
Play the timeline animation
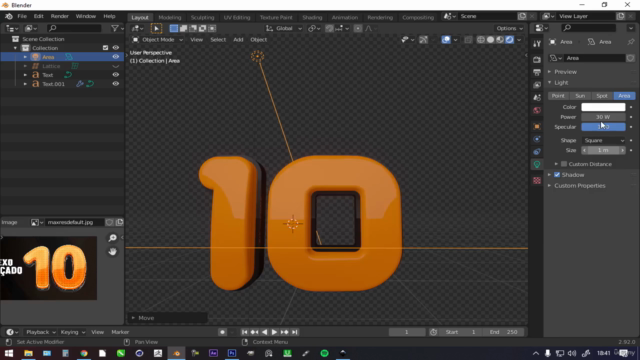(x=274, y=332)
